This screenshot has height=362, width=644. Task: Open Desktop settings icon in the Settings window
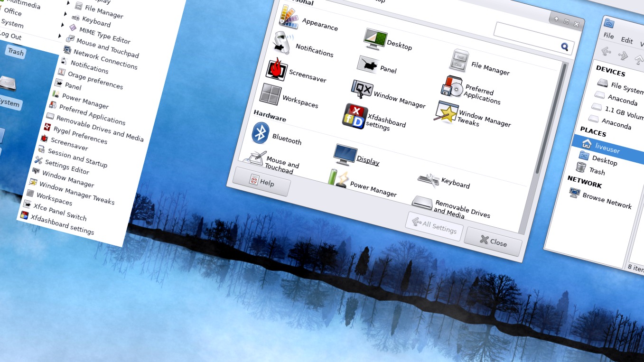click(375, 39)
